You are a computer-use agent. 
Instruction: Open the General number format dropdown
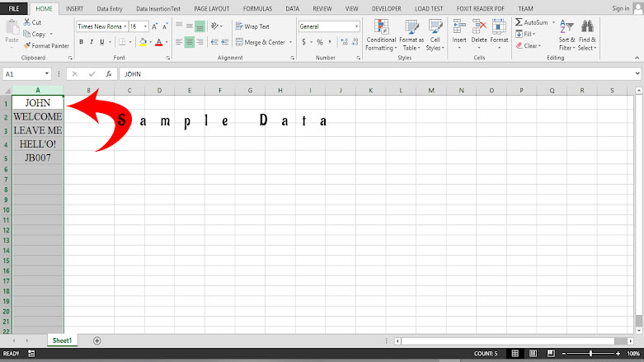pos(356,26)
